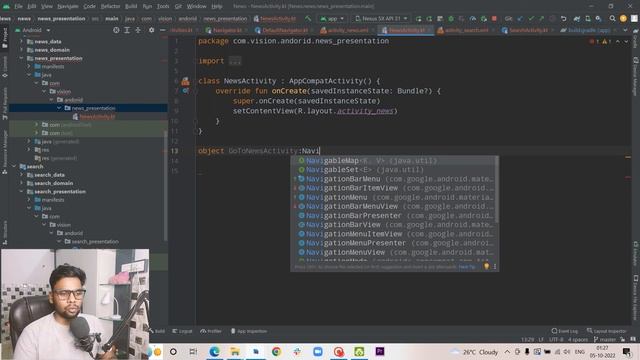The width and height of the screenshot is (640, 360).
Task: Open the Profiler tool window
Action: pyautogui.click(x=211, y=331)
